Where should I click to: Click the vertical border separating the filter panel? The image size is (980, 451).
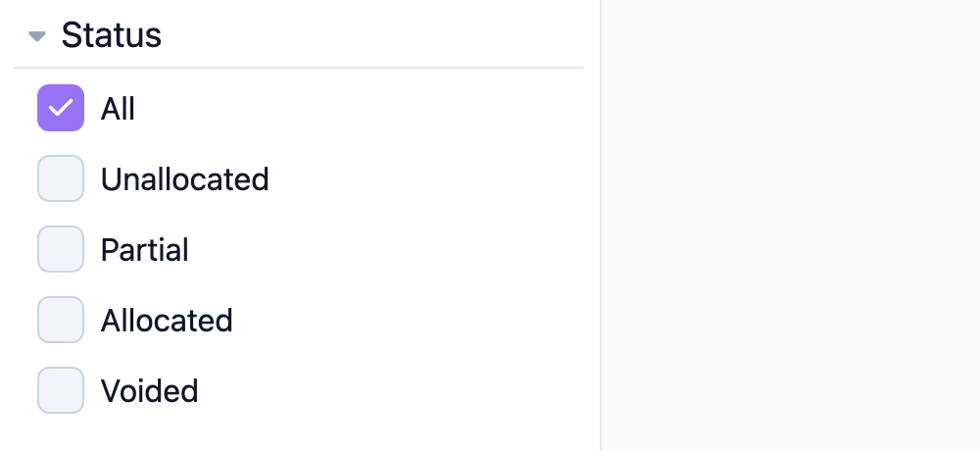(x=601, y=225)
